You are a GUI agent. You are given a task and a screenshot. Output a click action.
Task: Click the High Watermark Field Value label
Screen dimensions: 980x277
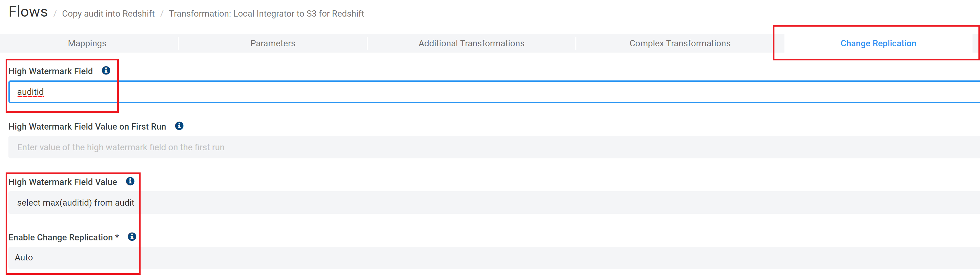(x=63, y=182)
